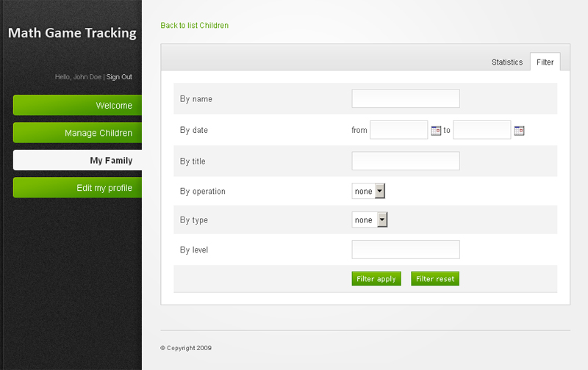The width and height of the screenshot is (588, 370).
Task: Click the Hello, John Doe greeting text
Action: (78, 77)
